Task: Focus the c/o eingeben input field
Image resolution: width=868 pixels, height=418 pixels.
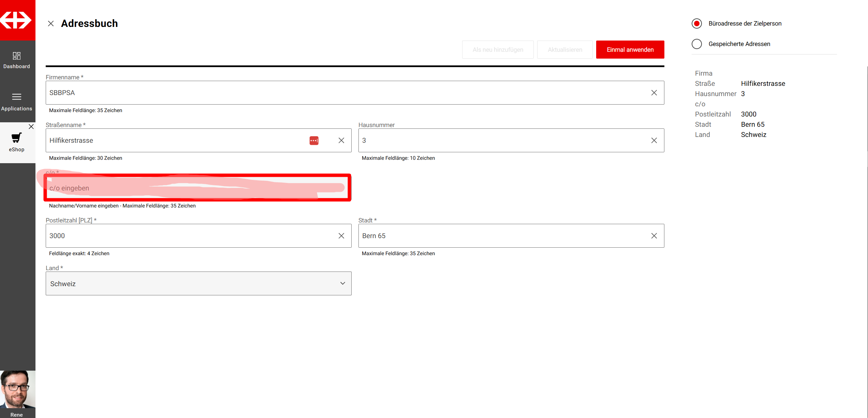Action: (x=198, y=188)
